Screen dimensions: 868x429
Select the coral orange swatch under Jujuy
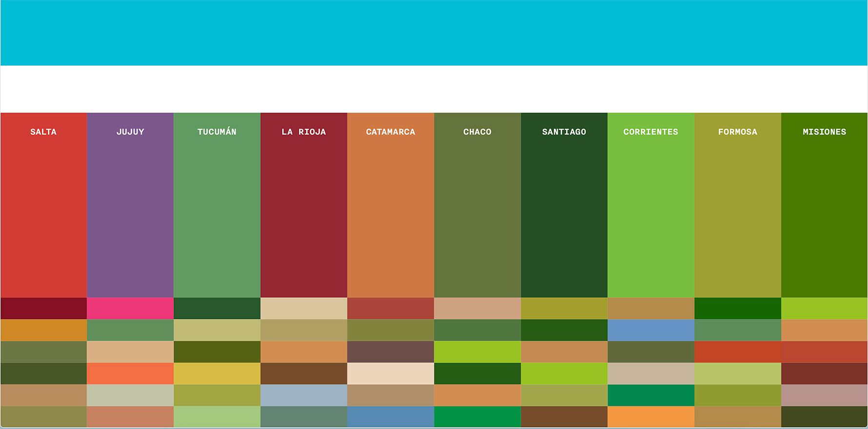pyautogui.click(x=130, y=373)
